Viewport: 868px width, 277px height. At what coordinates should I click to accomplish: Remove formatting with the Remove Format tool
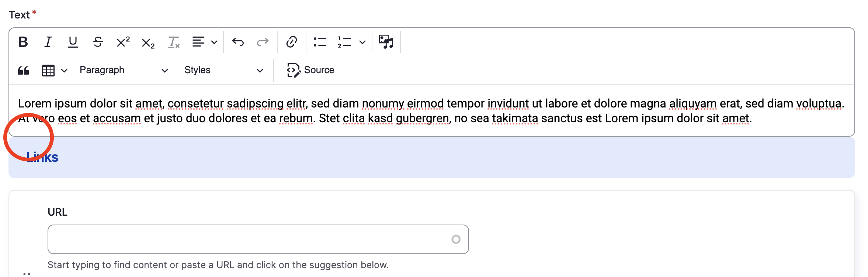(x=173, y=42)
